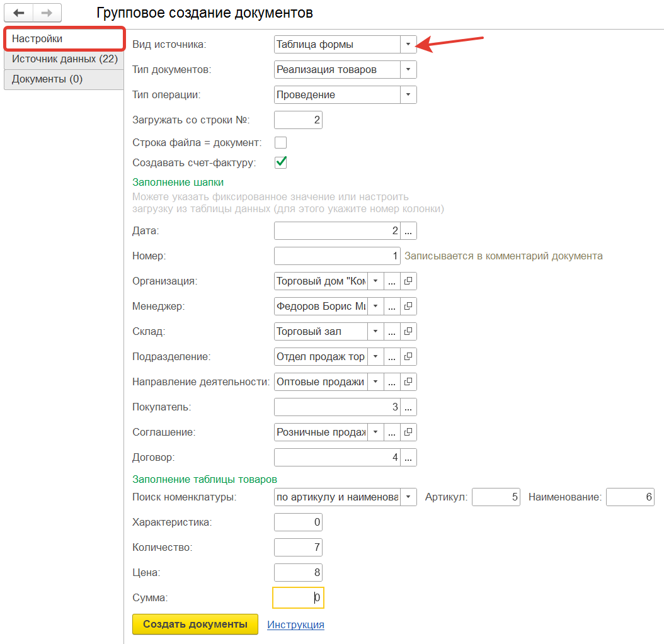Expand the Соглашение dropdown arrow

pos(375,432)
